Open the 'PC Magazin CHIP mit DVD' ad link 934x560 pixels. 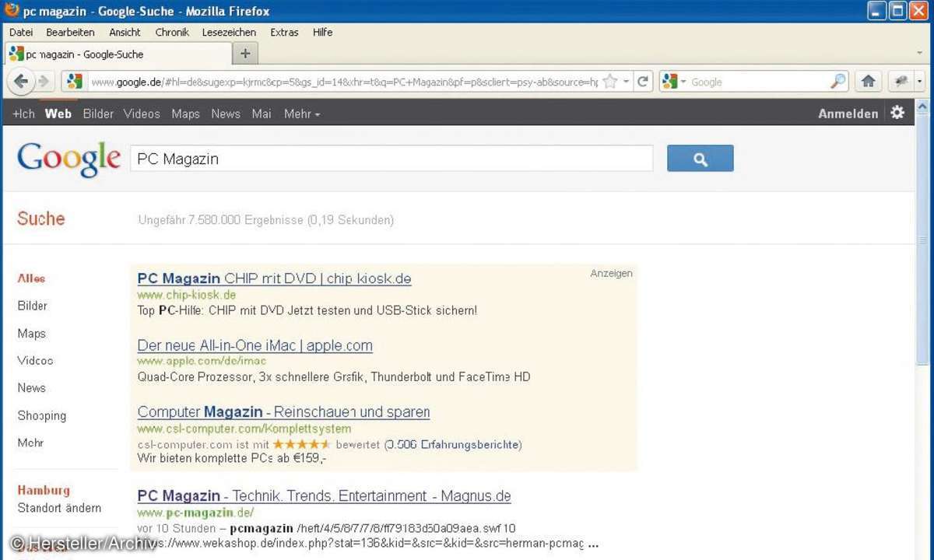click(x=274, y=278)
